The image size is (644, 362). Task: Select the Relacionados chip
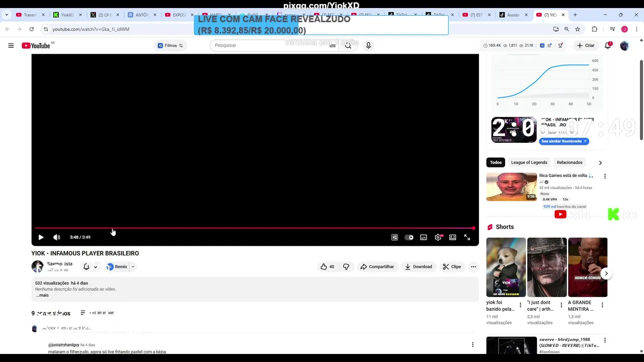click(570, 162)
